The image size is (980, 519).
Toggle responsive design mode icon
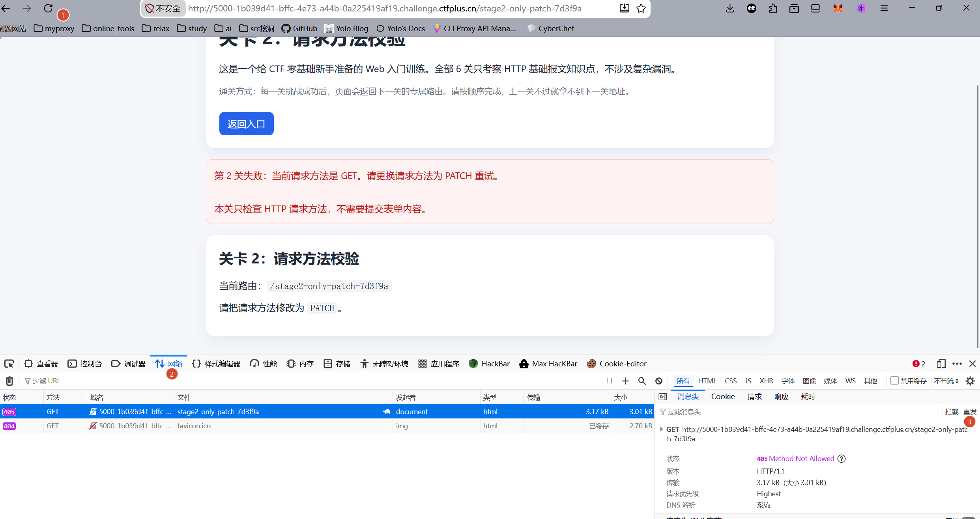(941, 364)
